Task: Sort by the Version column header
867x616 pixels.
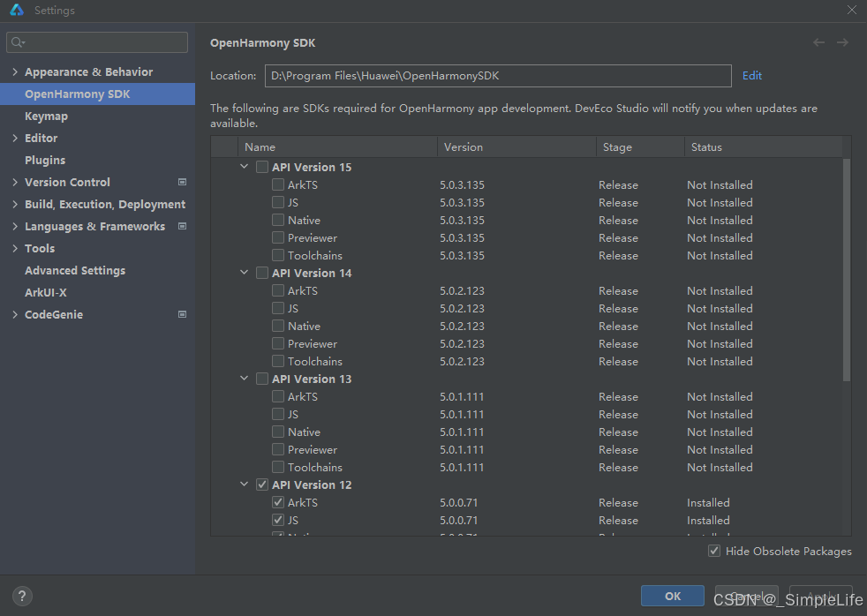Action: click(x=516, y=147)
